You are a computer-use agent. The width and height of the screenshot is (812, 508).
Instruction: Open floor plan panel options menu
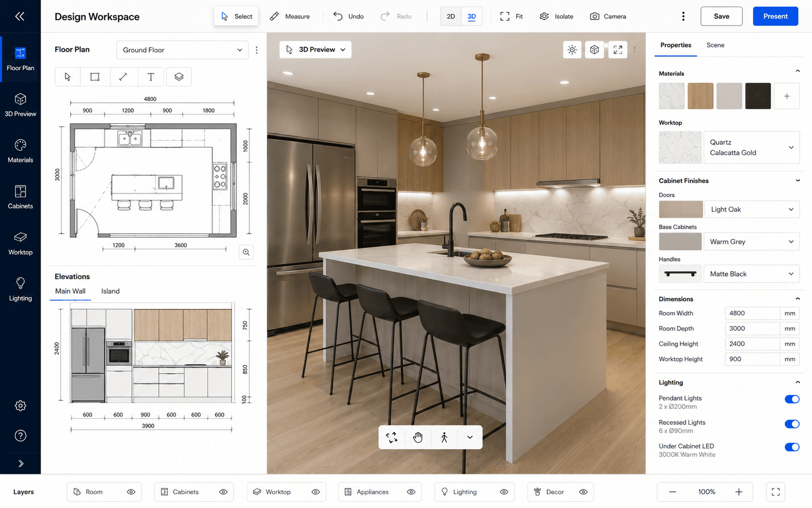coord(257,50)
